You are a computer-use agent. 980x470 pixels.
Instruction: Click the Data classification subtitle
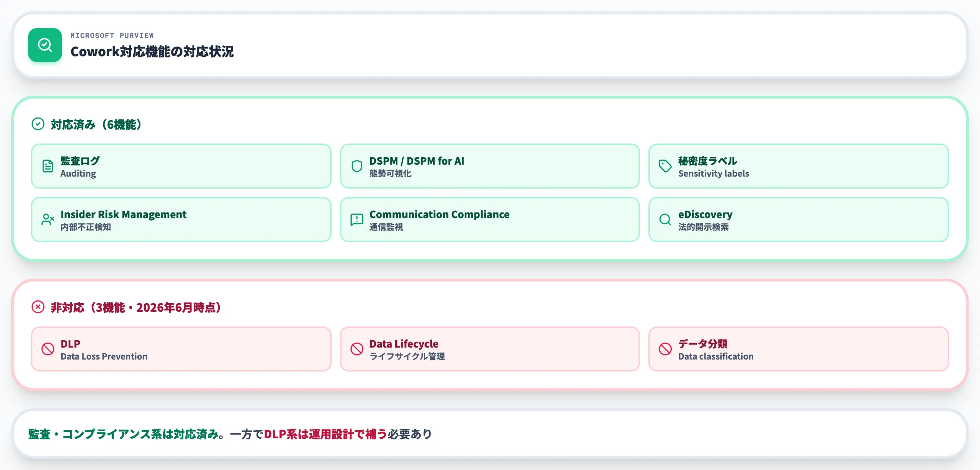pyautogui.click(x=716, y=356)
